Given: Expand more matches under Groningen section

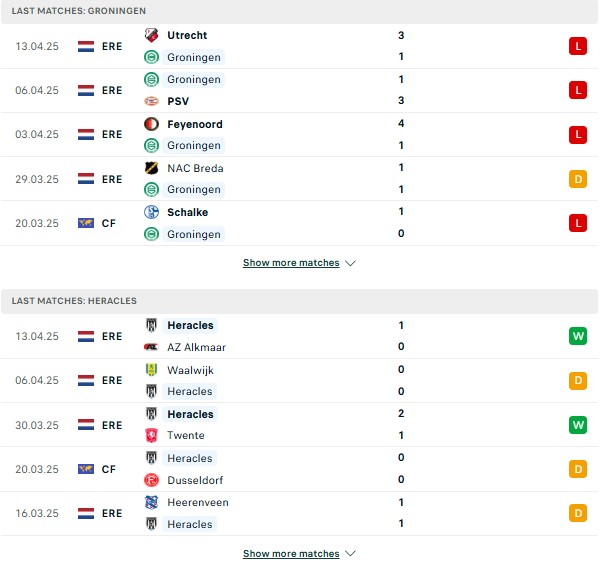Looking at the screenshot, I should (x=291, y=263).
